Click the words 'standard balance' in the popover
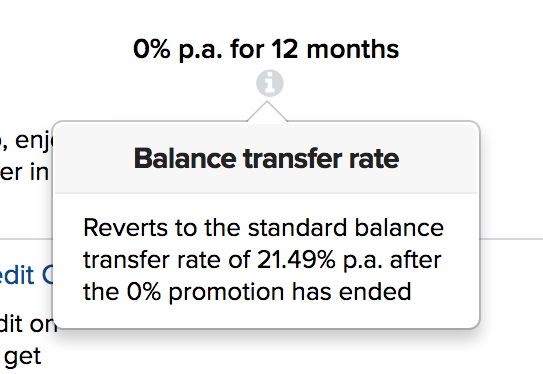 [x=346, y=228]
